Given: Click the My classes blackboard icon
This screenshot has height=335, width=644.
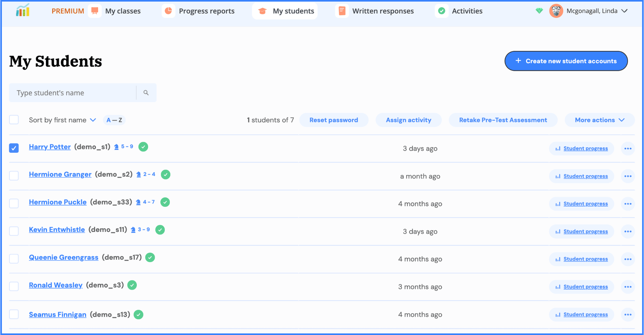Looking at the screenshot, I should point(95,11).
